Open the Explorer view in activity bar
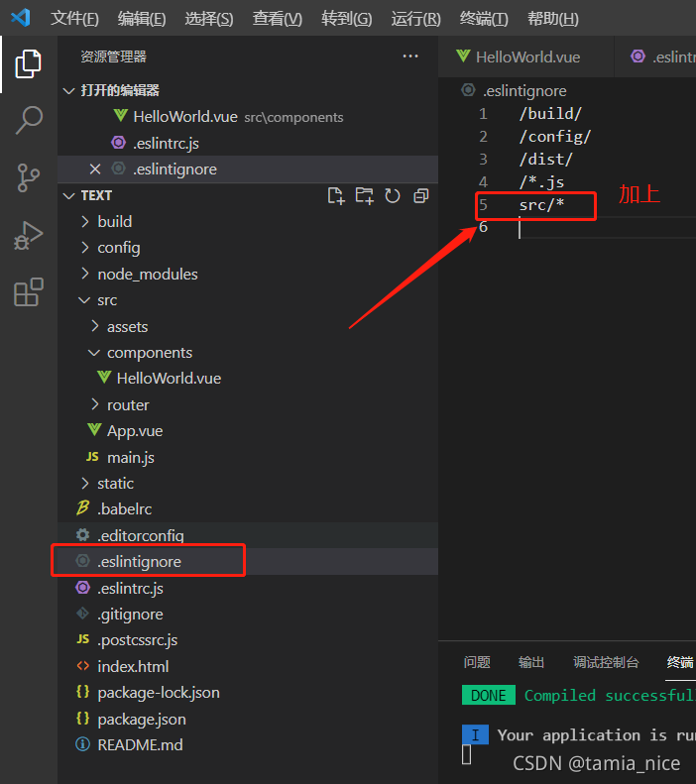The width and height of the screenshot is (696, 784). click(x=28, y=63)
